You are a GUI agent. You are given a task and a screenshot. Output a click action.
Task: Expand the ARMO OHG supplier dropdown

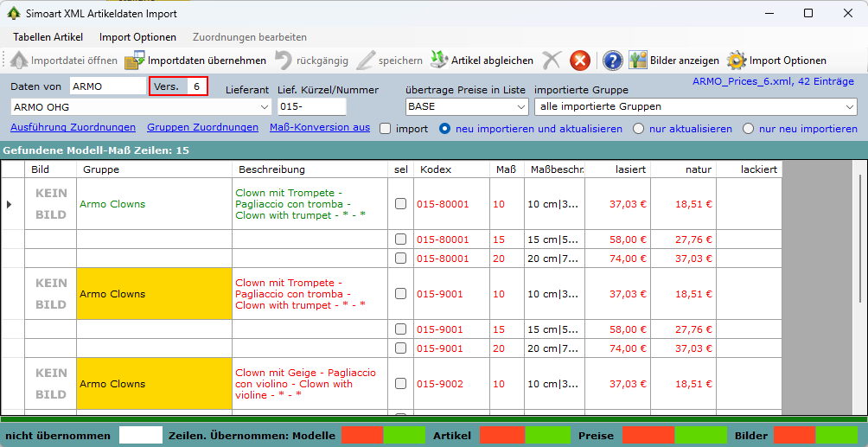click(x=264, y=106)
